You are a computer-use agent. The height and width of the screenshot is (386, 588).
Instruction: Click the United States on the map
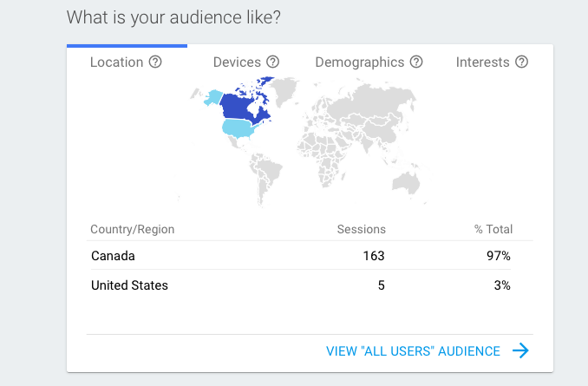(240, 129)
